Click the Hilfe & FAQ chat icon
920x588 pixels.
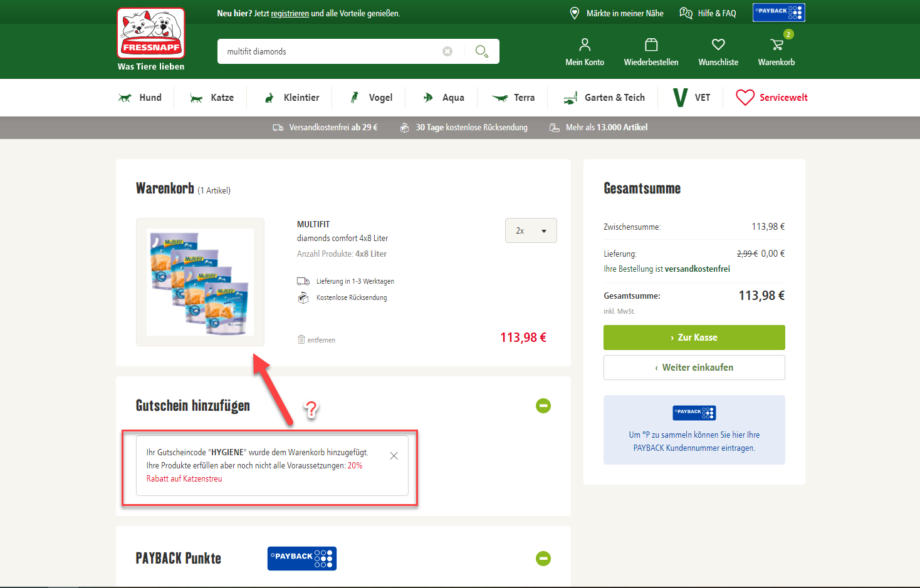pyautogui.click(x=686, y=13)
